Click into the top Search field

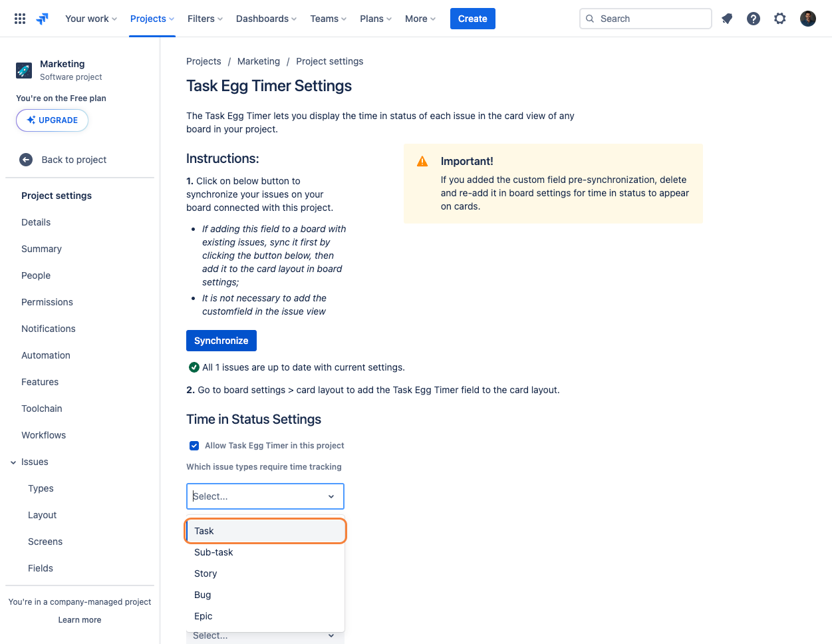tap(646, 19)
